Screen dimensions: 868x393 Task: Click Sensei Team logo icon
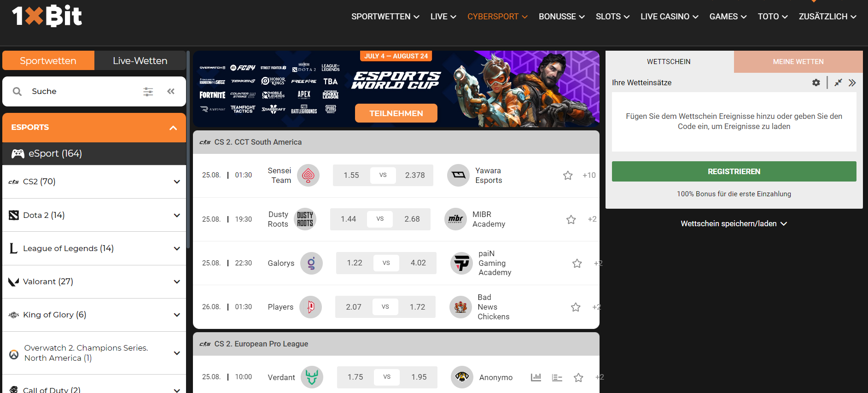tap(308, 175)
